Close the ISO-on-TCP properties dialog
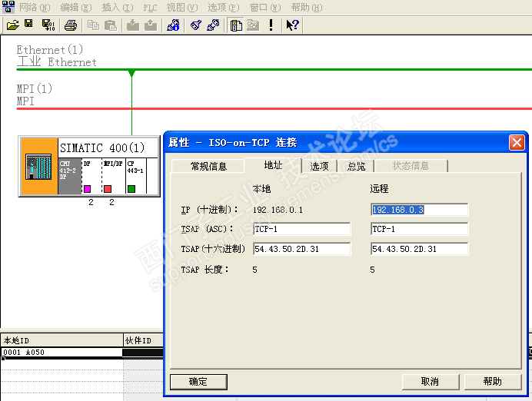This screenshot has height=401, width=532. click(x=517, y=142)
